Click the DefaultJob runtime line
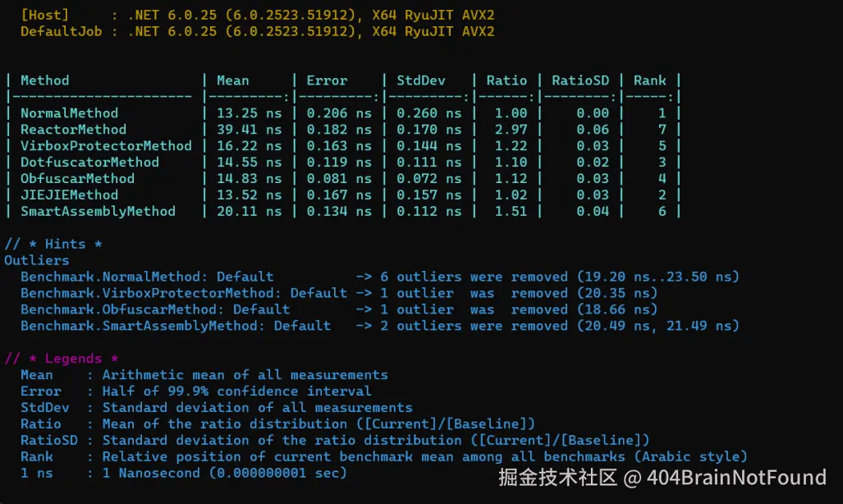Viewport: 843px width, 504px height. [257, 32]
